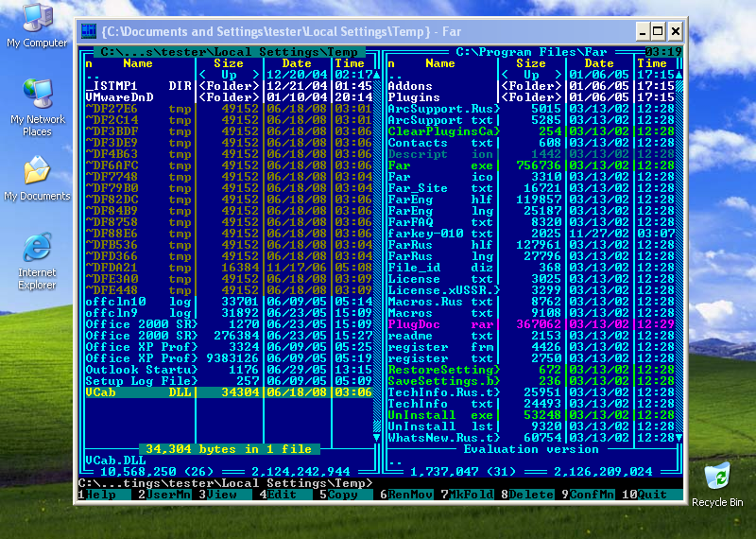Screen dimensions: 756x539
Task: Click the 4 Edit function key
Action: pyautogui.click(x=285, y=495)
